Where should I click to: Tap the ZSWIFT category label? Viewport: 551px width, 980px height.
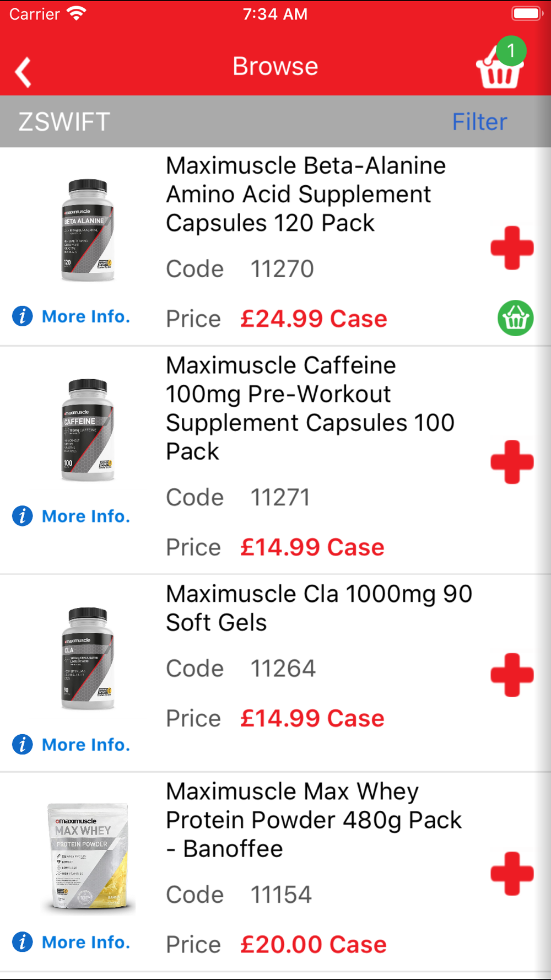tap(64, 122)
